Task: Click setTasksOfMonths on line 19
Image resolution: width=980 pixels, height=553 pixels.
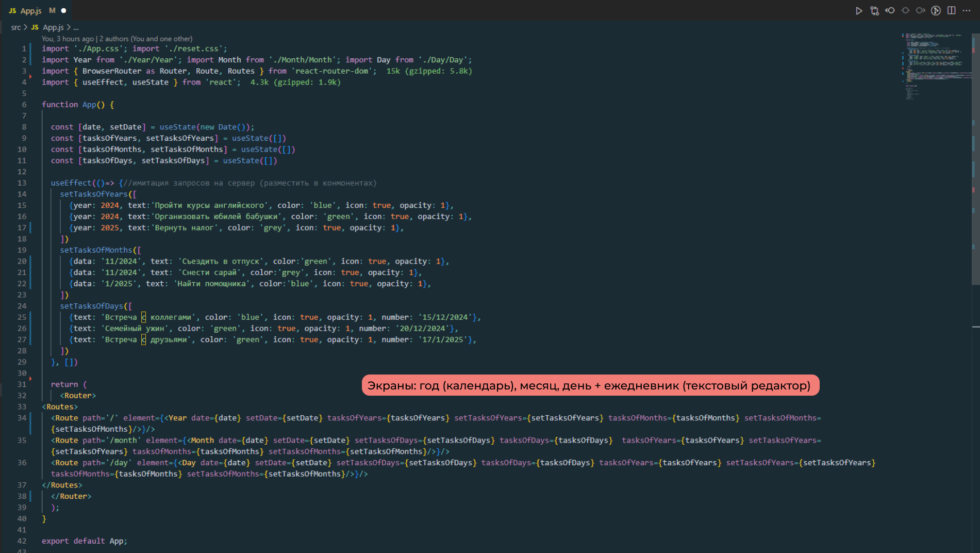Action: pyautogui.click(x=96, y=250)
